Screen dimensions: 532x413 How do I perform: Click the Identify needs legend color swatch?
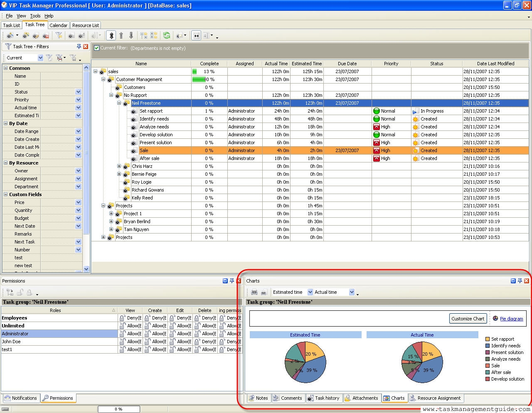pyautogui.click(x=488, y=346)
